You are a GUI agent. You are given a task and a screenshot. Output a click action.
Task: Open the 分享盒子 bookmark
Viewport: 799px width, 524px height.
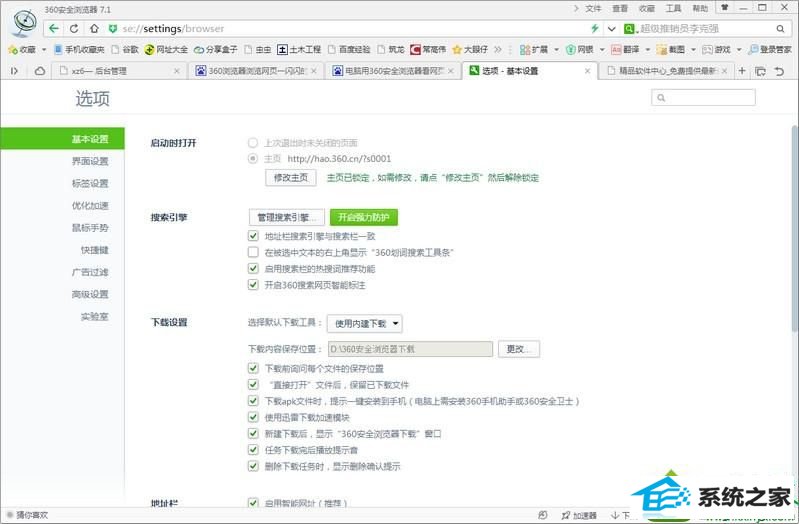point(216,49)
